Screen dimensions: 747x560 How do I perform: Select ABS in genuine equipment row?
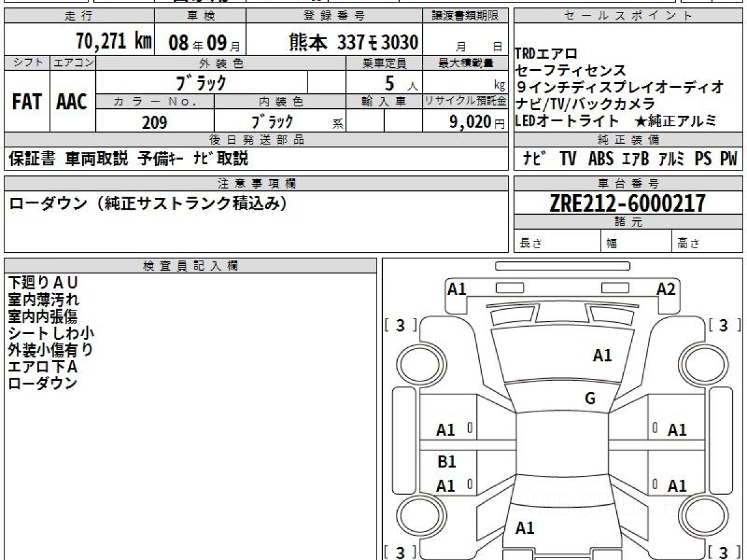(601, 159)
